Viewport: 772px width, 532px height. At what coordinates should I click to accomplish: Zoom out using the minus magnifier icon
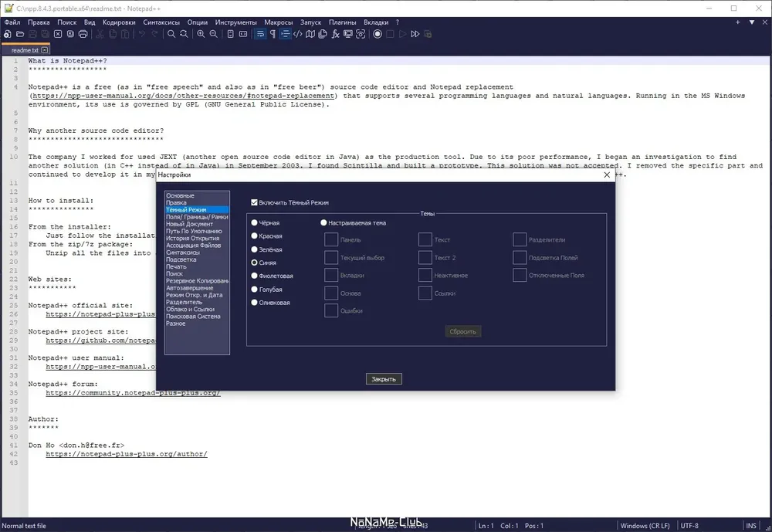click(214, 34)
